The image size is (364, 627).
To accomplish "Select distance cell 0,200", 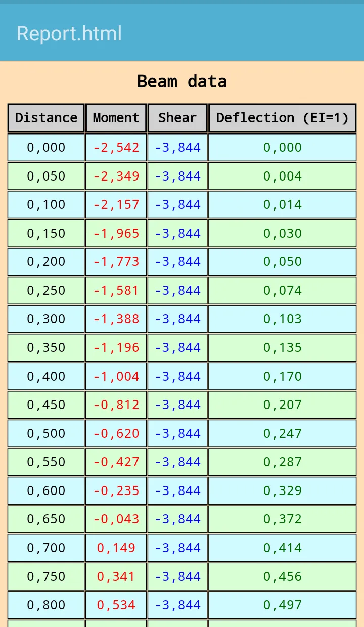I will [46, 262].
